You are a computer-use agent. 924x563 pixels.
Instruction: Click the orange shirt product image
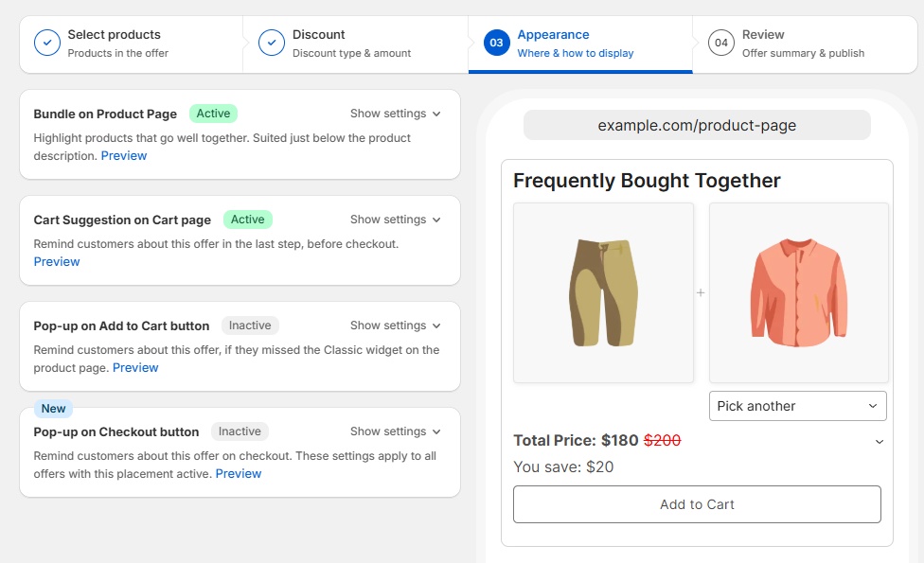pos(798,292)
